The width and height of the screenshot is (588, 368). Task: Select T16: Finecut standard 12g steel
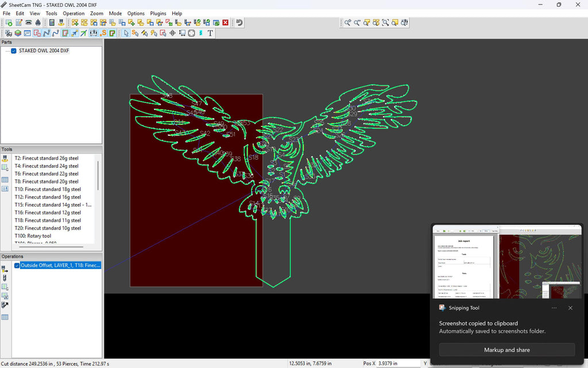pyautogui.click(x=48, y=213)
